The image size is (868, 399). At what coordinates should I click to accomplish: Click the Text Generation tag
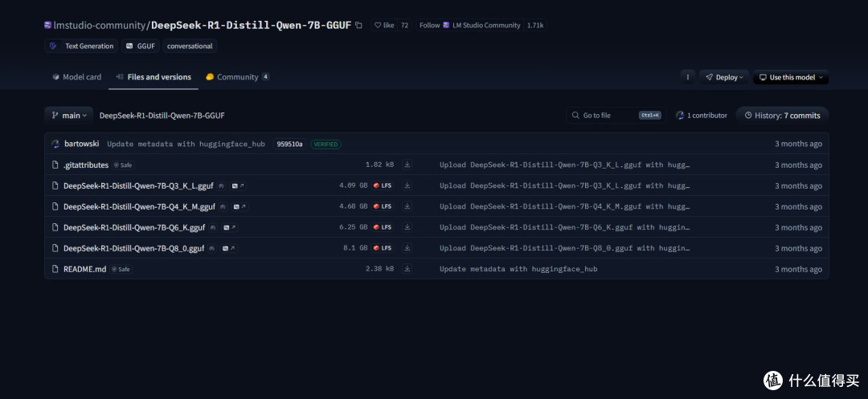(x=81, y=46)
